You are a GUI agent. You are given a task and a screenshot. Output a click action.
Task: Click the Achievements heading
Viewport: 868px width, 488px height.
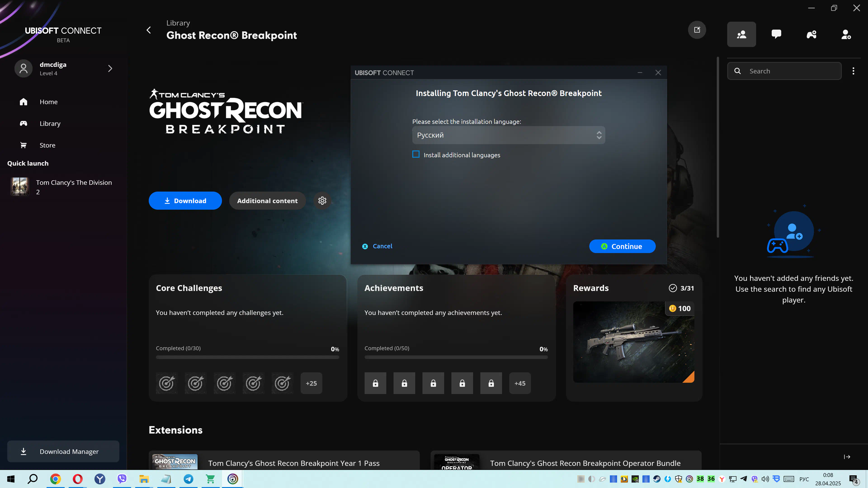[x=394, y=288]
